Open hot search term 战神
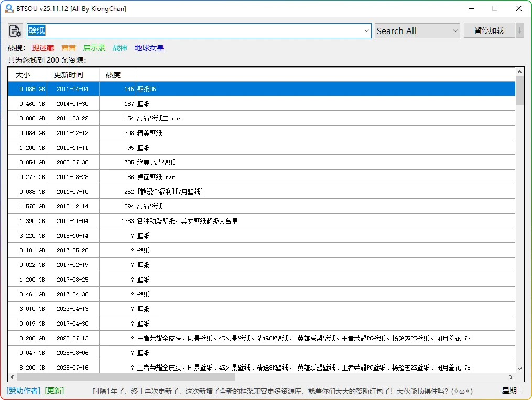 120,47
